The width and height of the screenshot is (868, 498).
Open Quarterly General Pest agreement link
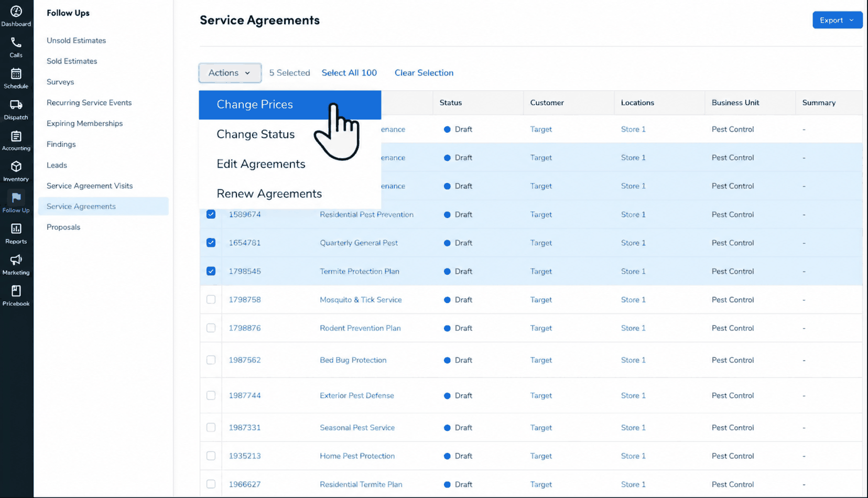tap(359, 243)
